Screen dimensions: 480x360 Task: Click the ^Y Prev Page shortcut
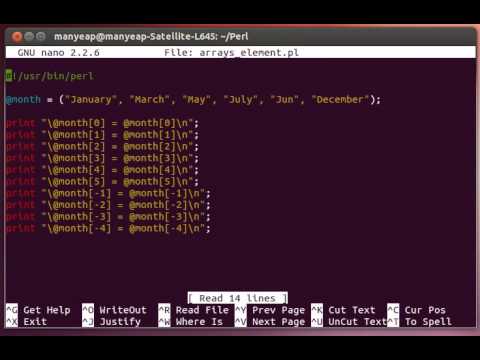point(270,310)
